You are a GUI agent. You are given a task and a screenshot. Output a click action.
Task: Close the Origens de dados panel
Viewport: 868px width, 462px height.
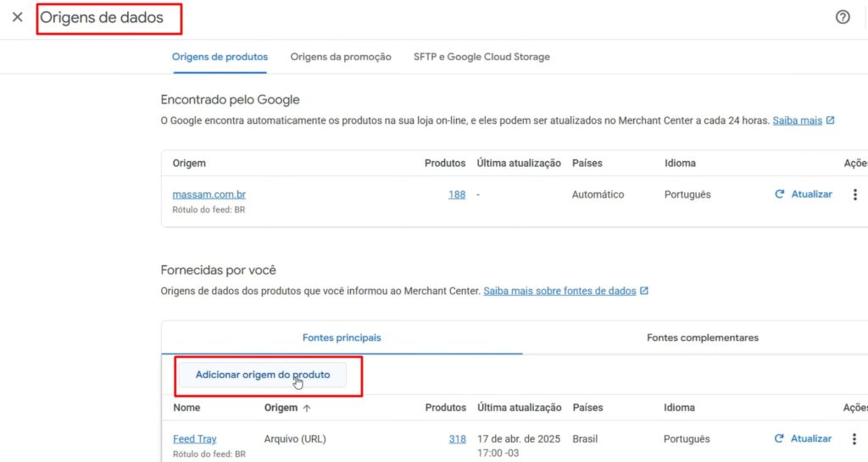tap(17, 17)
